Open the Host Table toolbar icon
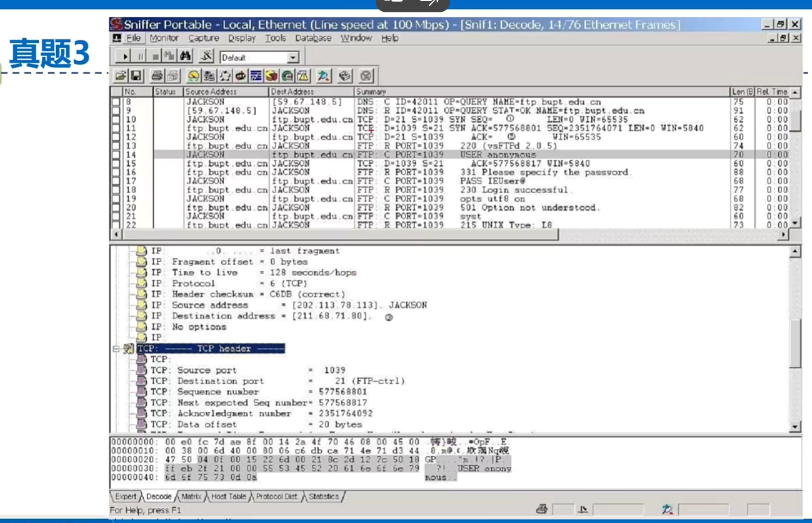This screenshot has height=523, width=812. pos(209,76)
